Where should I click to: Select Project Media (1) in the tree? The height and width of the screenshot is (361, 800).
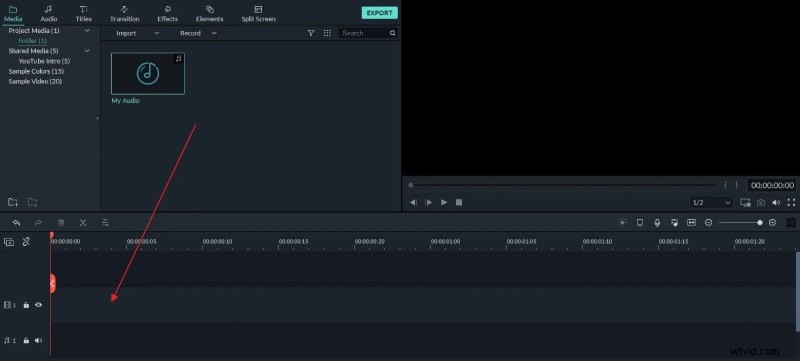[34, 31]
